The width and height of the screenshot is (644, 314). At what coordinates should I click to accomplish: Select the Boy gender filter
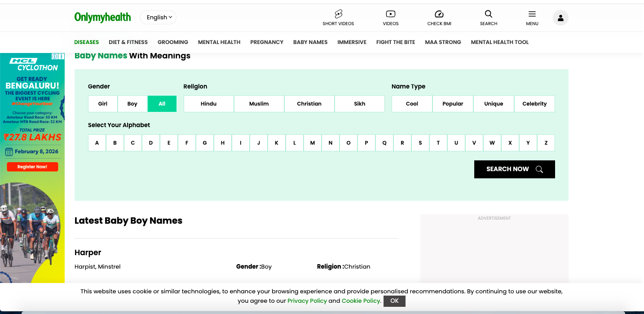(x=132, y=104)
